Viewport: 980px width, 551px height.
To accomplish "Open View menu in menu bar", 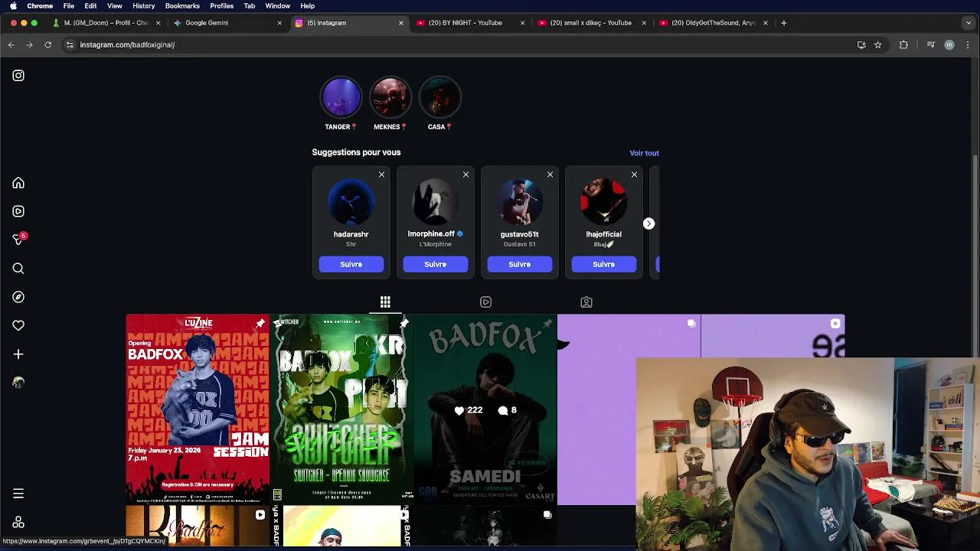I will (114, 6).
